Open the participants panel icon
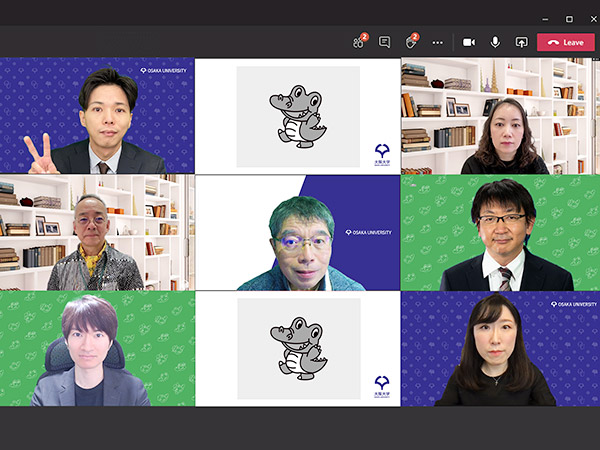Viewport: 600px width, 450px height. (x=359, y=42)
